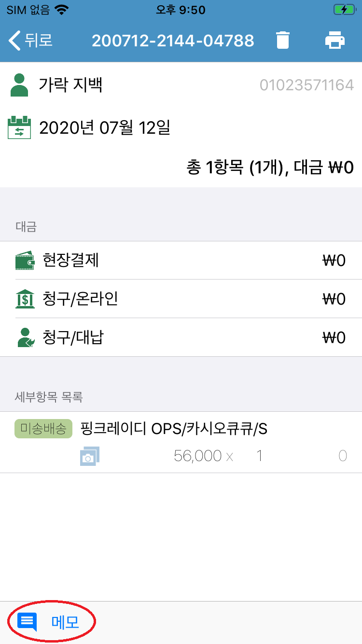Open the 핑크레이디 OPS/카시오큐큐/S item

tap(174, 429)
